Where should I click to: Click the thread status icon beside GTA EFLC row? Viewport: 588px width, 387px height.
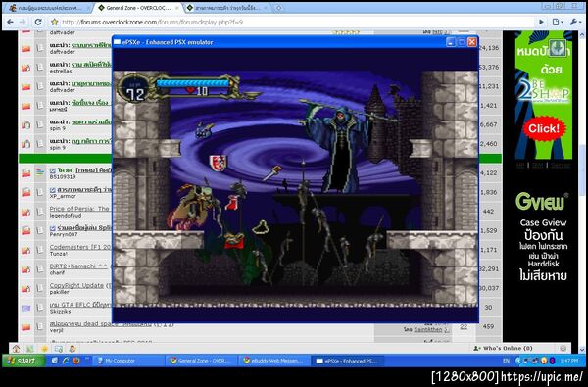[25, 308]
